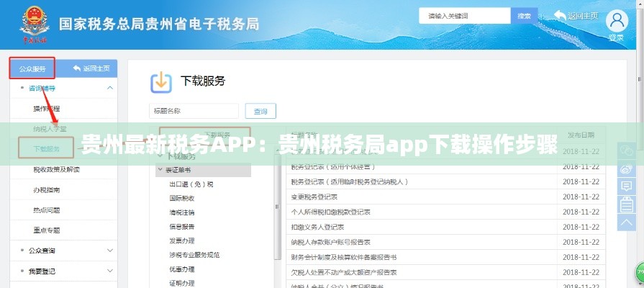Viewport: 644px width, 288px height.
Task: Click the 返回首页 arrow at top right
Action: 561,15
